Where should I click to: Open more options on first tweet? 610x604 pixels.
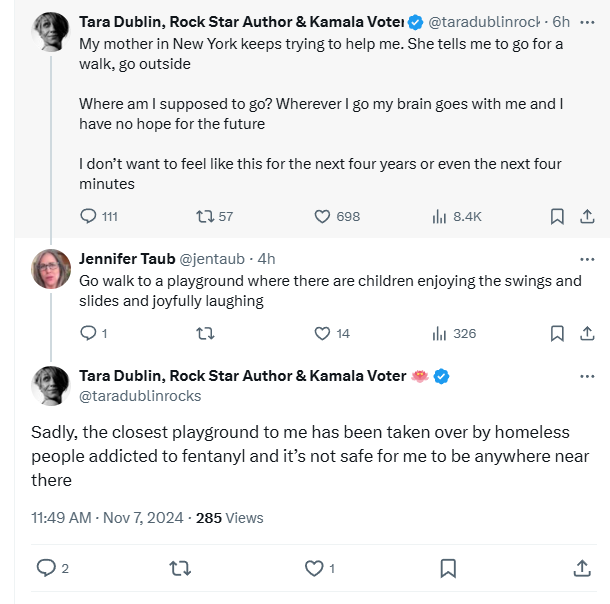coord(587,21)
